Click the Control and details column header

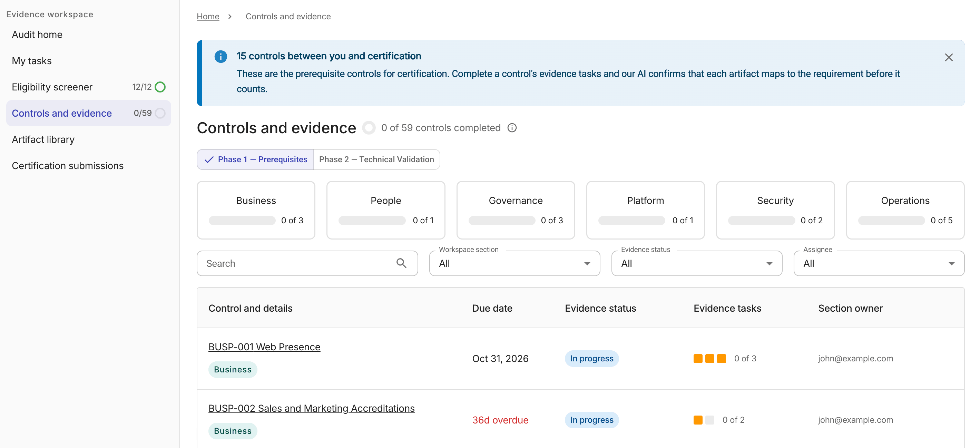click(x=250, y=308)
